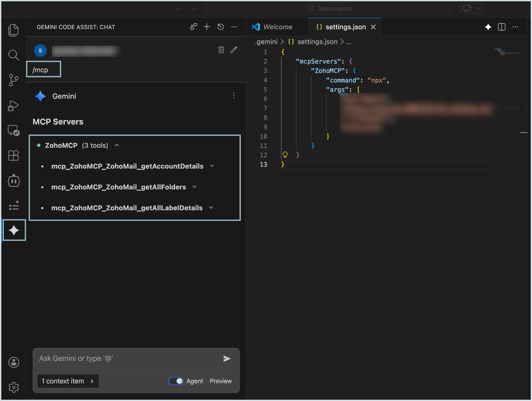Open the Explorer view in activity bar

point(13,30)
